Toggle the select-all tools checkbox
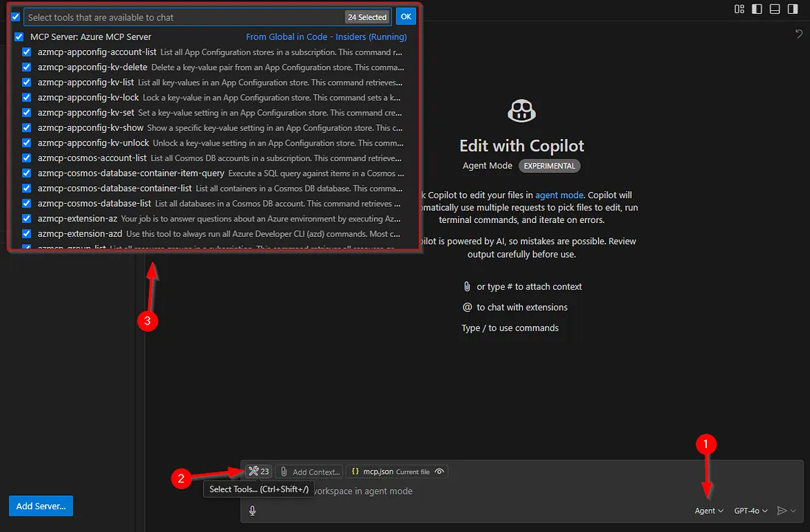Image resolution: width=810 pixels, height=532 pixels. tap(15, 17)
